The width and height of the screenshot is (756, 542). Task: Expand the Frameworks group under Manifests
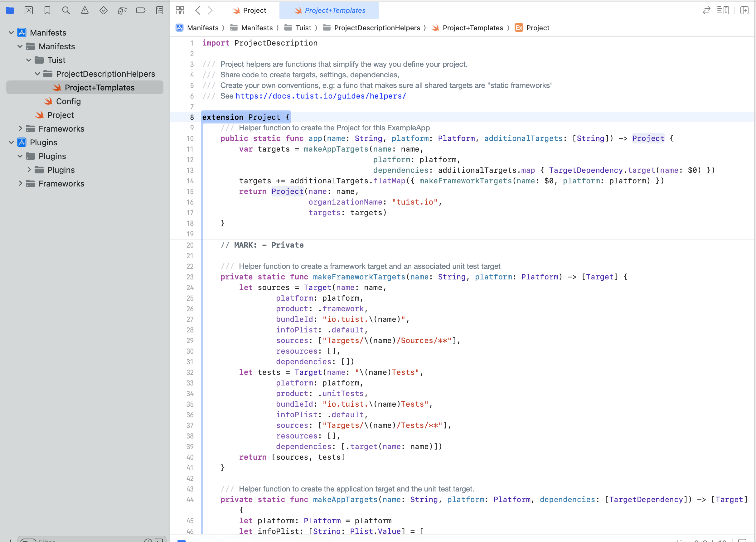pyautogui.click(x=20, y=129)
